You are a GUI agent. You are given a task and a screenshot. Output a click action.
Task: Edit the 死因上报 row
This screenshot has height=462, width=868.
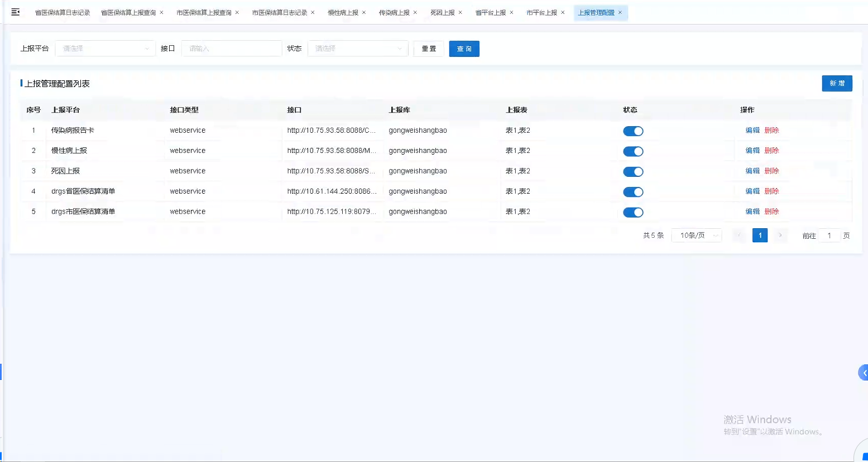click(x=752, y=171)
